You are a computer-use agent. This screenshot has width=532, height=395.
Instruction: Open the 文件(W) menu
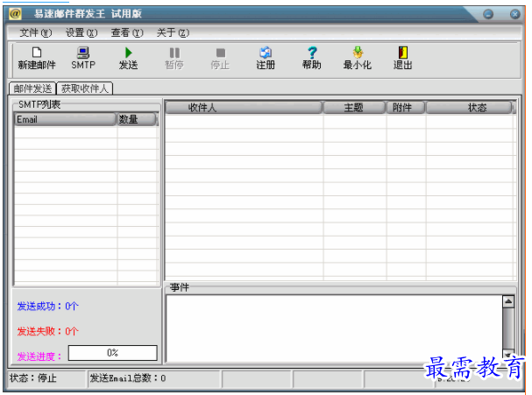pos(35,33)
